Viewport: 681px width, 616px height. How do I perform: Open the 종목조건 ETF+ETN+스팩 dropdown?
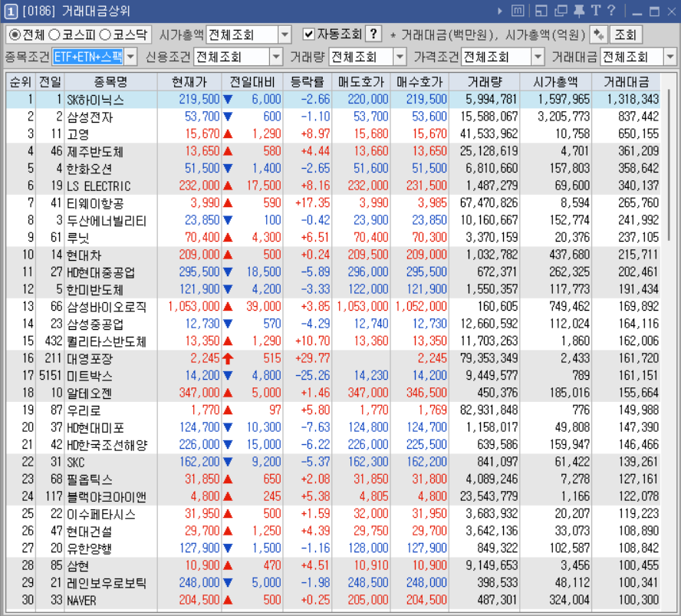coord(130,57)
